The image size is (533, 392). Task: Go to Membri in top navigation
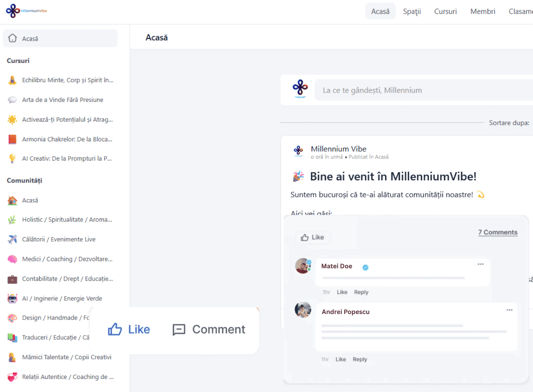tap(483, 11)
